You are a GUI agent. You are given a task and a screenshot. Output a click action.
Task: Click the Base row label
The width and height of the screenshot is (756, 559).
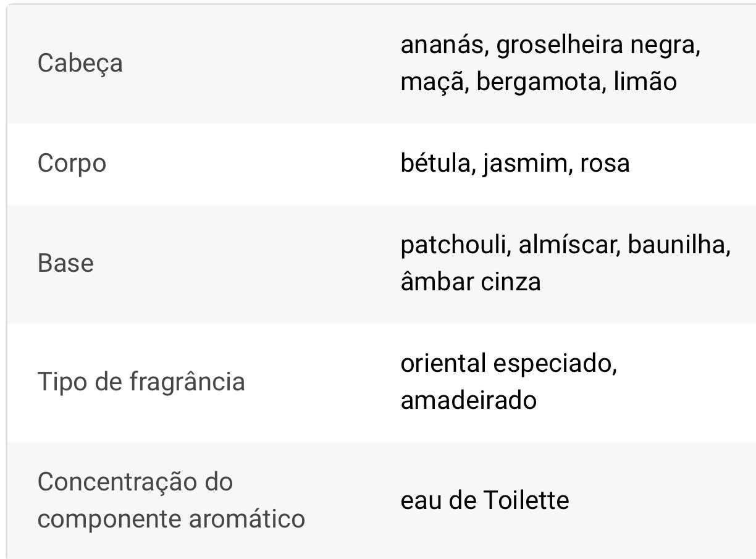click(65, 263)
